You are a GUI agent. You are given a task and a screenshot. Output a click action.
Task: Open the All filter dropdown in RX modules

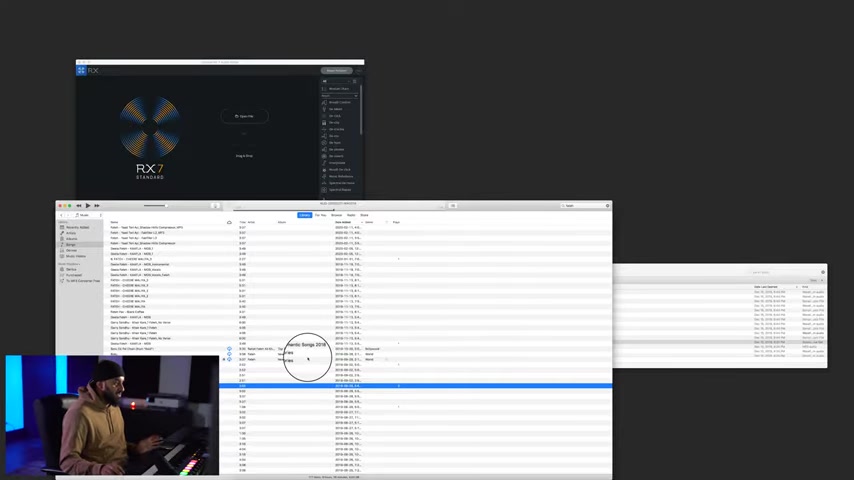pyautogui.click(x=335, y=81)
